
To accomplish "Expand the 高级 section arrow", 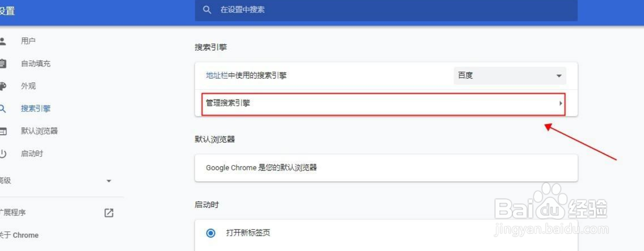I will pyautogui.click(x=109, y=181).
